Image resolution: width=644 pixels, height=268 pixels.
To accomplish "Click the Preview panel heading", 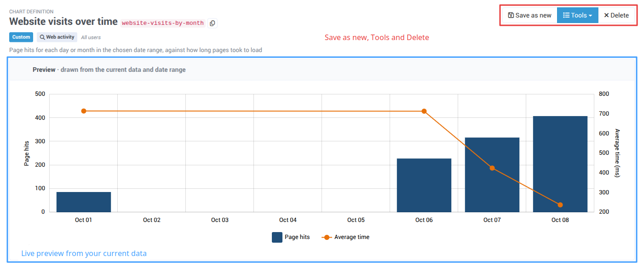I will (x=109, y=70).
